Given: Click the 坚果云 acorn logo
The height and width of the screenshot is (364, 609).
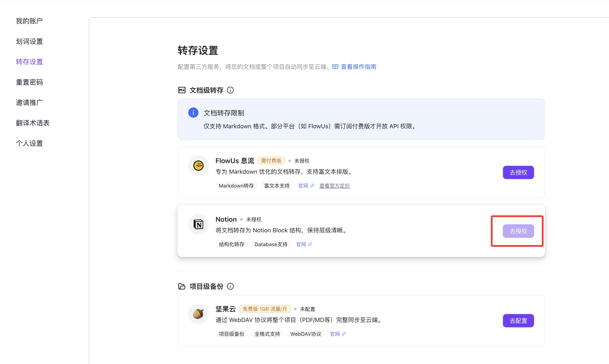Looking at the screenshot, I should pyautogui.click(x=198, y=313).
